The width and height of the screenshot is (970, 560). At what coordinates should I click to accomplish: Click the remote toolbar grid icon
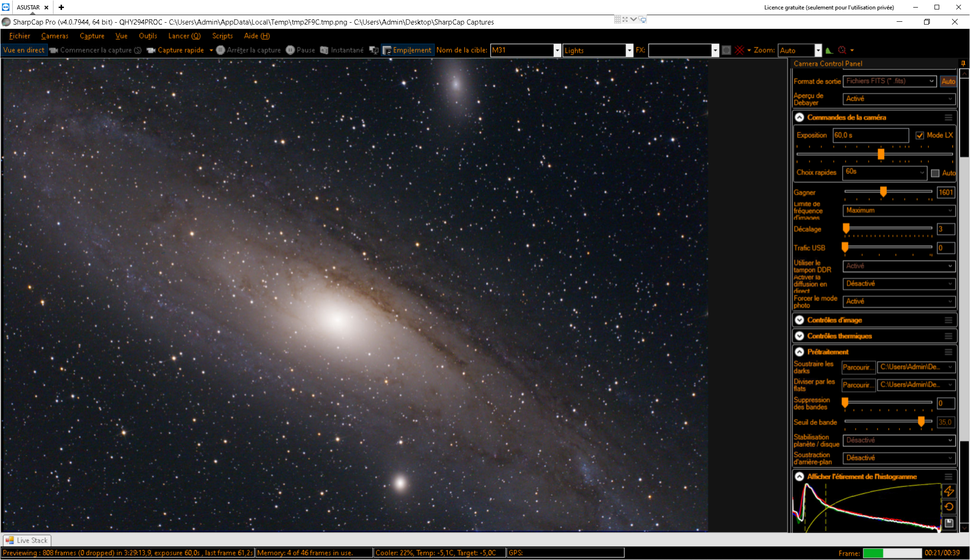point(617,19)
